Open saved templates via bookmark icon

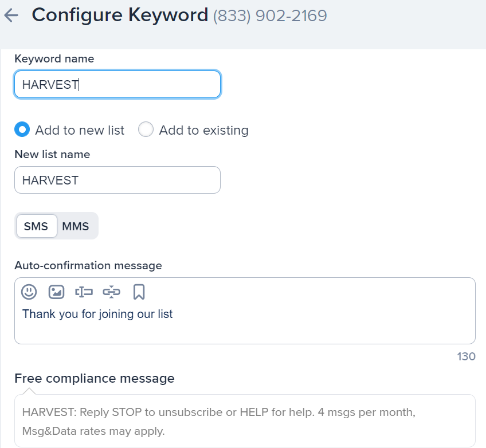tap(139, 292)
